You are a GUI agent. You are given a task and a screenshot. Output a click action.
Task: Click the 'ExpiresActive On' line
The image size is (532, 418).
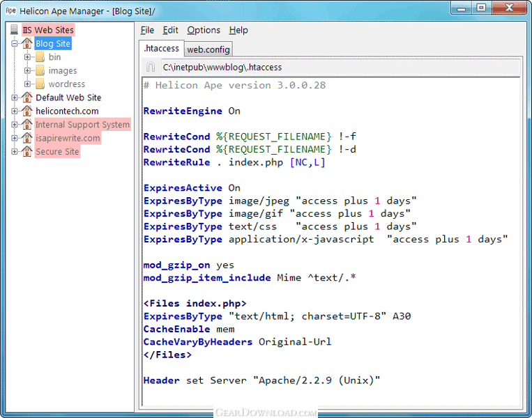pyautogui.click(x=192, y=188)
